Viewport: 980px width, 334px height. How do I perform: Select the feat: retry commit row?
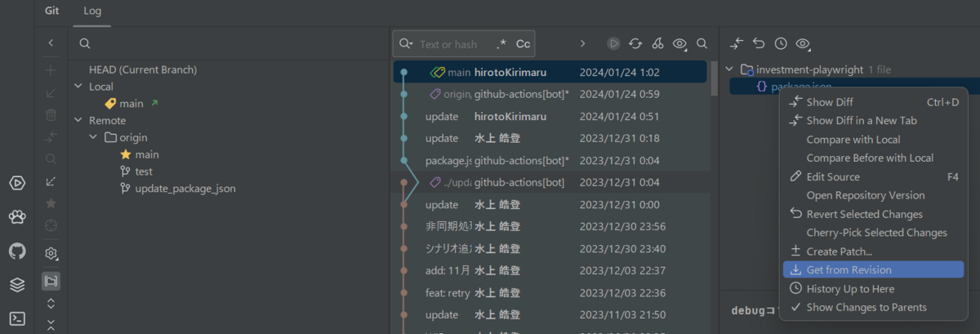pos(550,293)
